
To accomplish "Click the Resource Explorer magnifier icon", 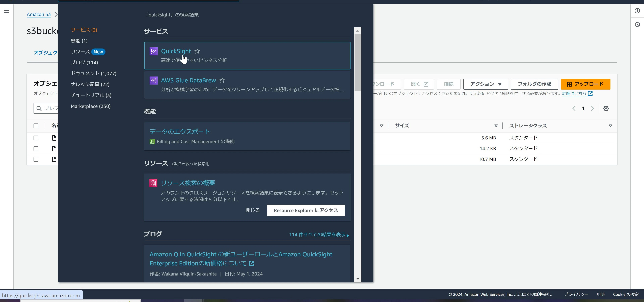I will (x=153, y=183).
